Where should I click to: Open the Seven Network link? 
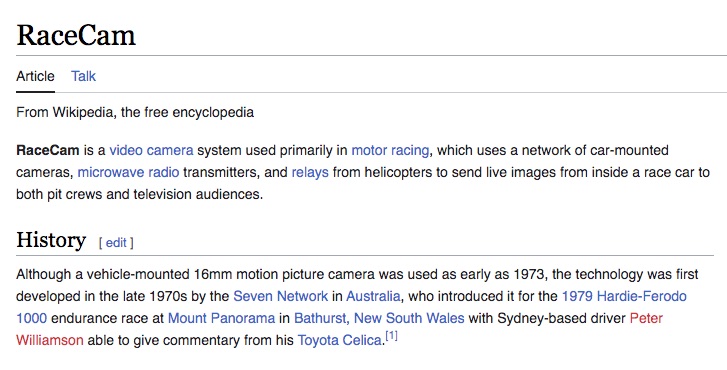click(x=281, y=296)
